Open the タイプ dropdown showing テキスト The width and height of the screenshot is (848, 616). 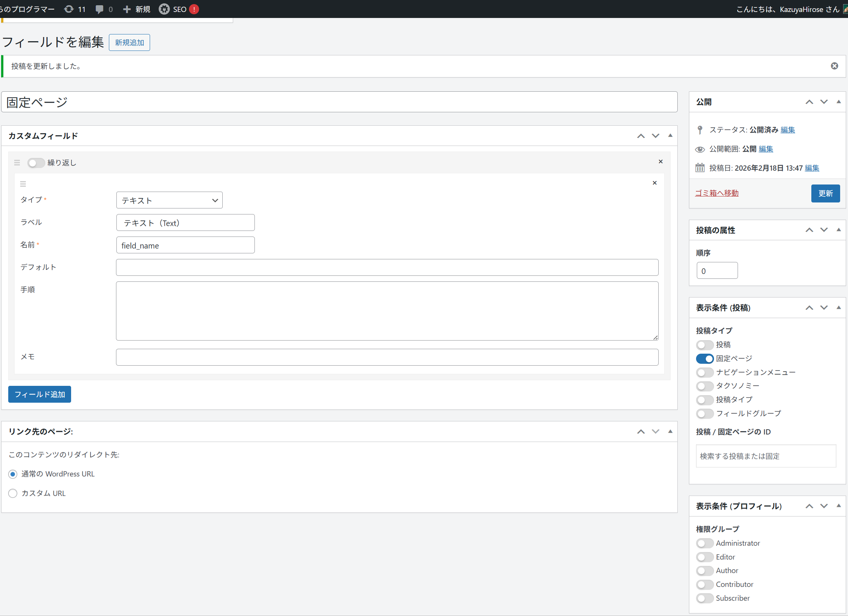(x=169, y=200)
